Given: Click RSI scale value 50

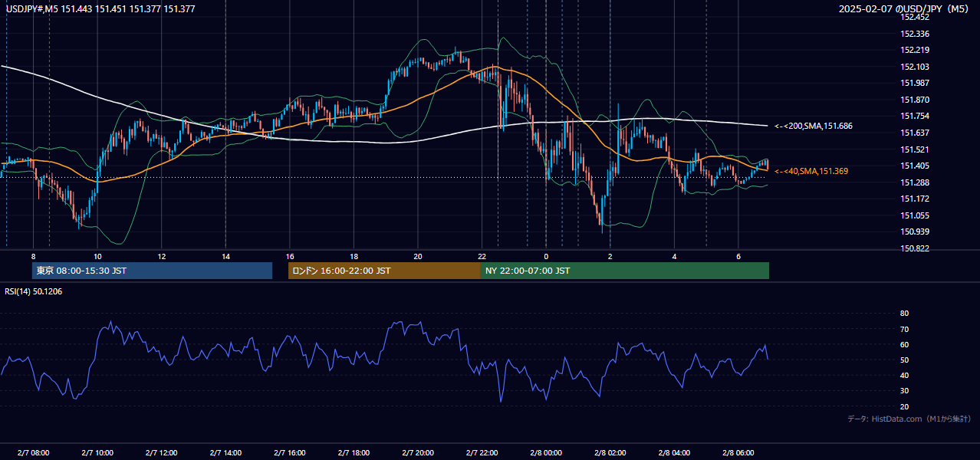Looking at the screenshot, I should 905,360.
